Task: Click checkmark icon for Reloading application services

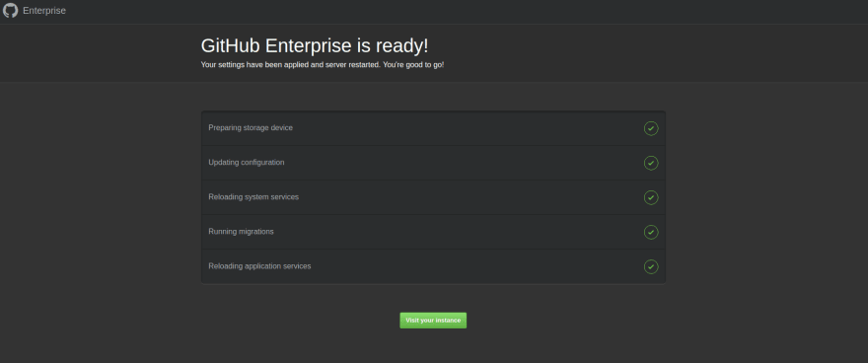Action: point(651,266)
